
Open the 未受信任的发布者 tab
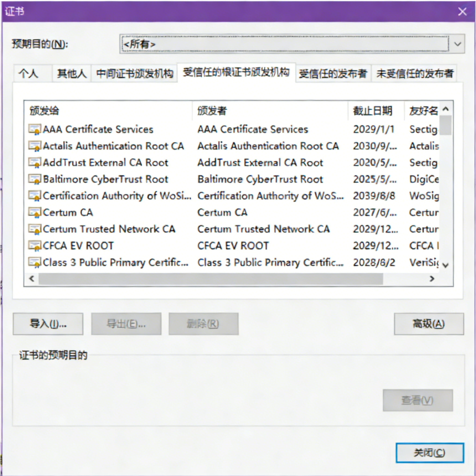pyautogui.click(x=414, y=73)
